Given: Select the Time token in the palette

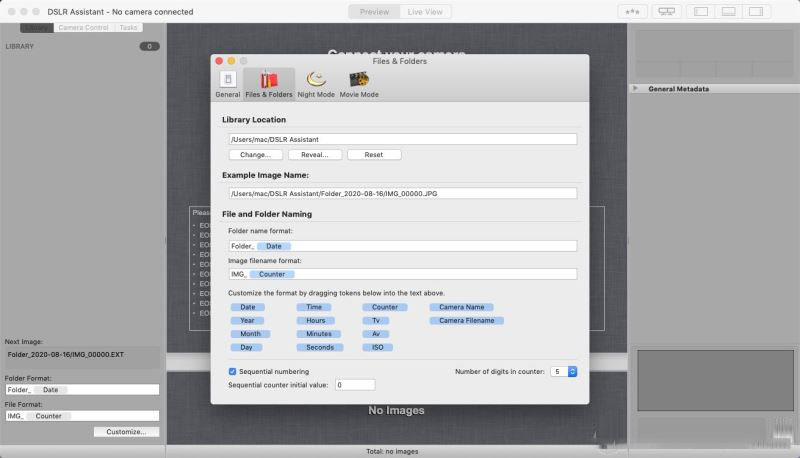Looking at the screenshot, I should (x=314, y=307).
